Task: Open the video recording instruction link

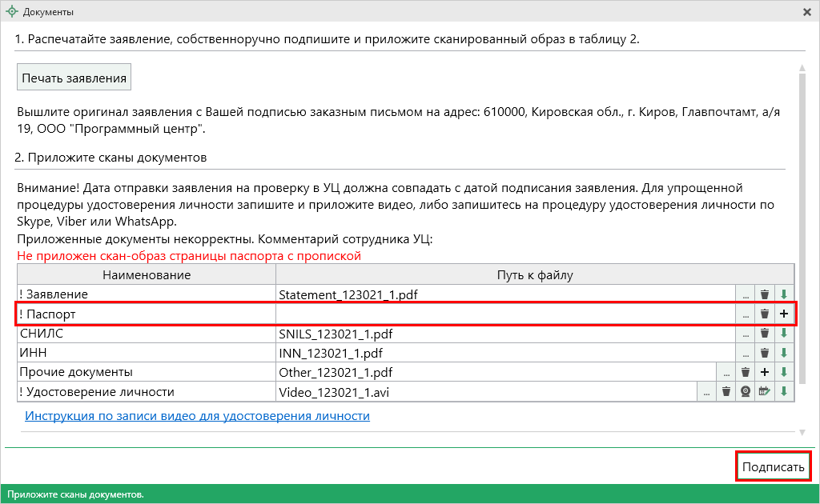Action: [x=197, y=416]
